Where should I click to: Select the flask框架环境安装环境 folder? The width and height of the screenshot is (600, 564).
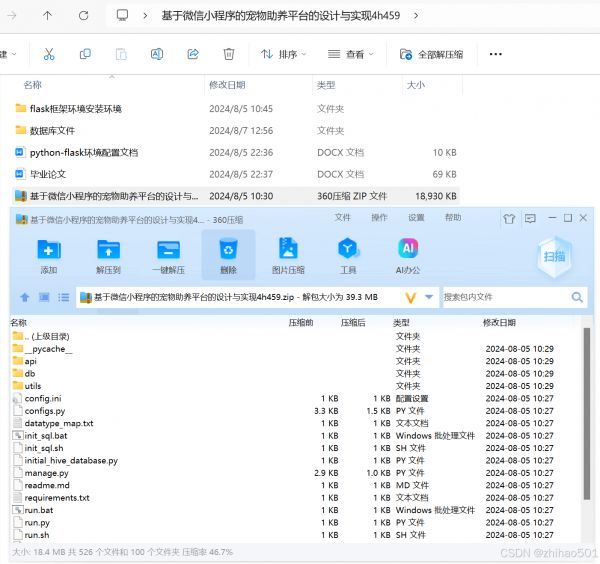[76, 109]
